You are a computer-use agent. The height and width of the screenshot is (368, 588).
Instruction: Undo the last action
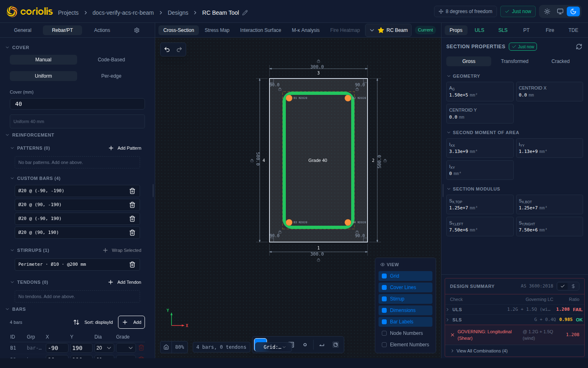coord(167,49)
